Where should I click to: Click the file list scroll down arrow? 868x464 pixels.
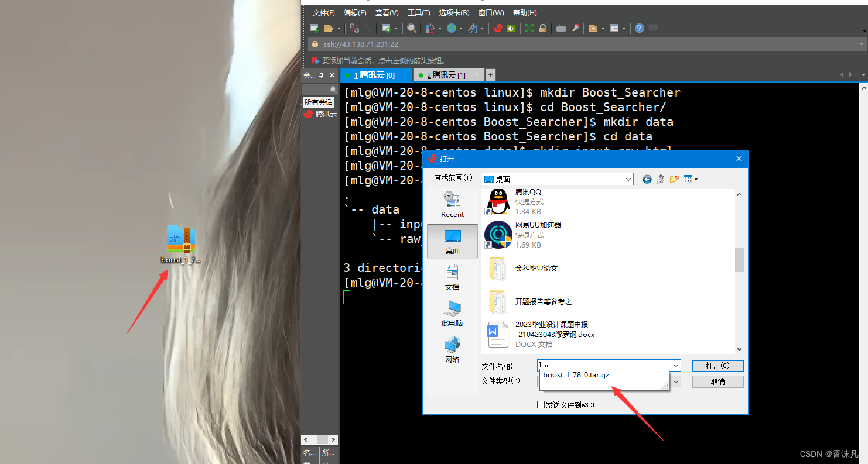(x=739, y=348)
